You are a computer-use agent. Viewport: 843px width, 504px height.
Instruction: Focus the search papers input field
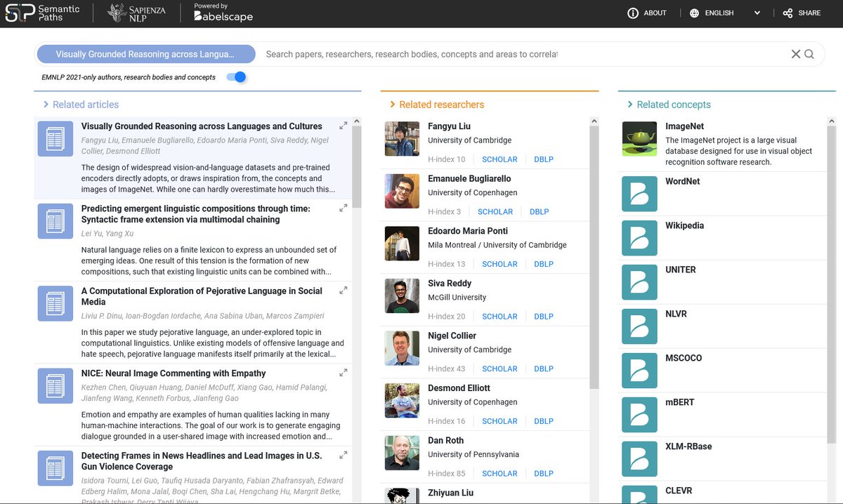click(x=520, y=54)
